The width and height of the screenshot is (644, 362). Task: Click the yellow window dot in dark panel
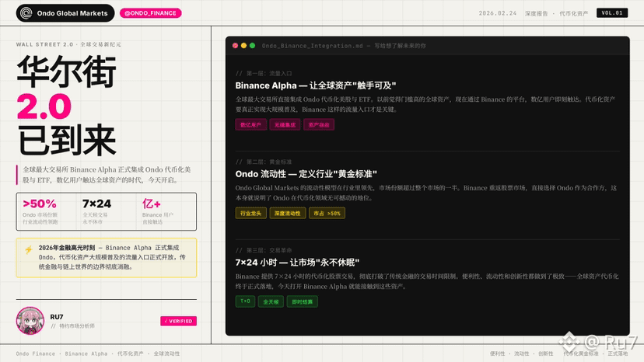[243, 46]
